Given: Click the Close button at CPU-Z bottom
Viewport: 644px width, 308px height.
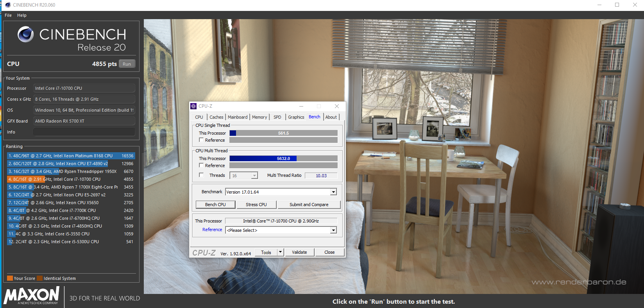Looking at the screenshot, I should pyautogui.click(x=329, y=252).
